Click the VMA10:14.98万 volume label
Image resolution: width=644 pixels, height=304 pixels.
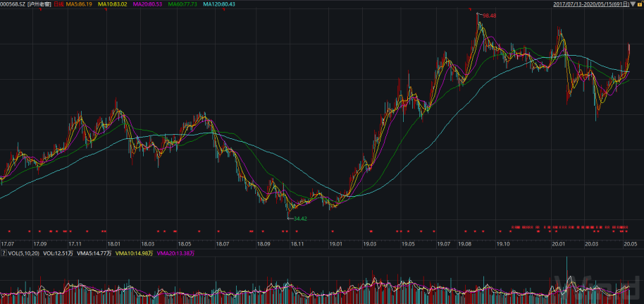coord(135,253)
